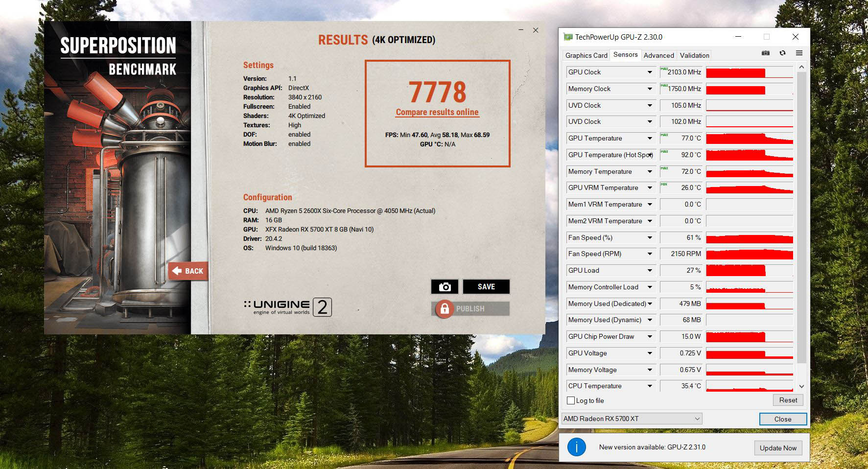This screenshot has height=469, width=868.
Task: Click the 2103.0 MHz GPU Clock value
Action: (x=681, y=72)
